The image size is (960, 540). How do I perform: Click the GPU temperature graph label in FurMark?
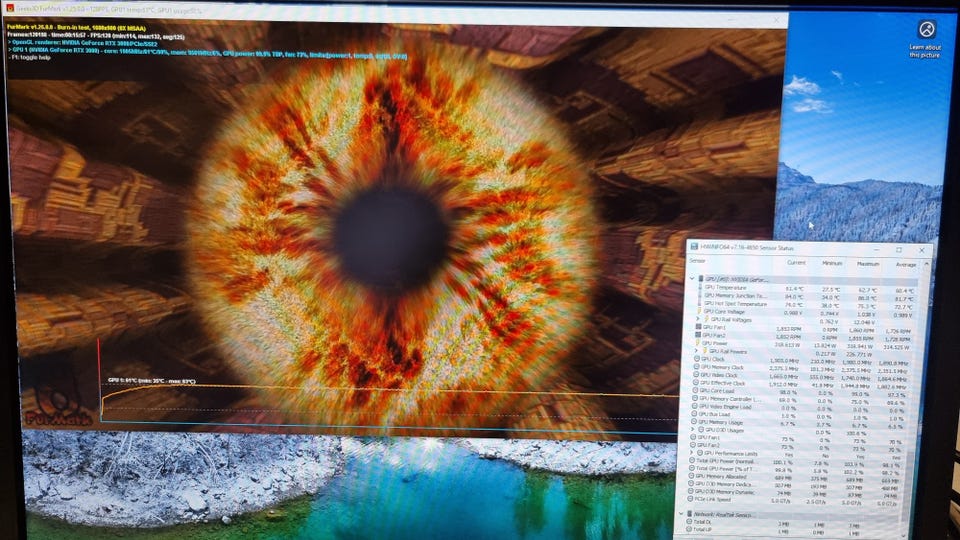click(151, 381)
